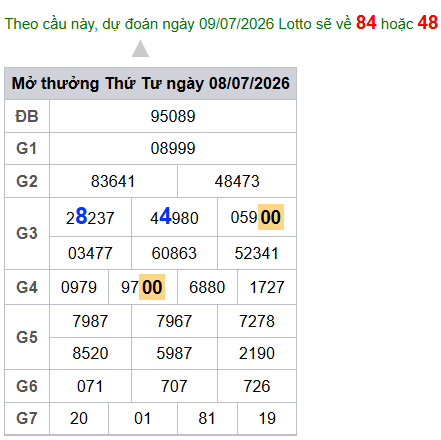Click G7 prize number 81
The image size is (441, 440).
point(207,418)
